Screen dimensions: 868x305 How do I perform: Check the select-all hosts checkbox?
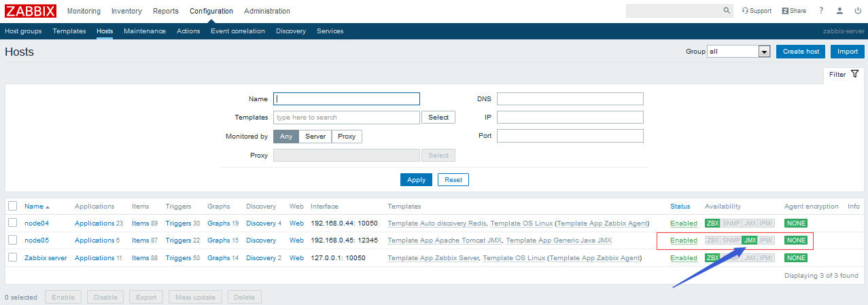pos(13,206)
